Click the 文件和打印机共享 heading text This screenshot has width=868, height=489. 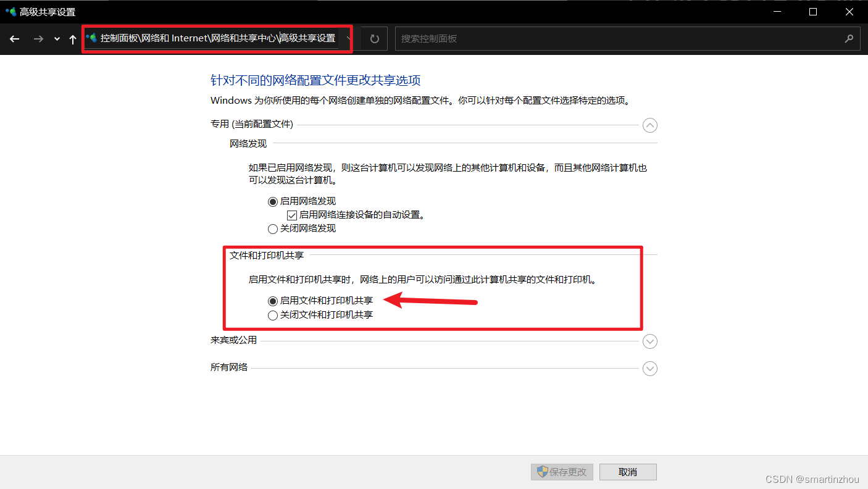tap(267, 254)
